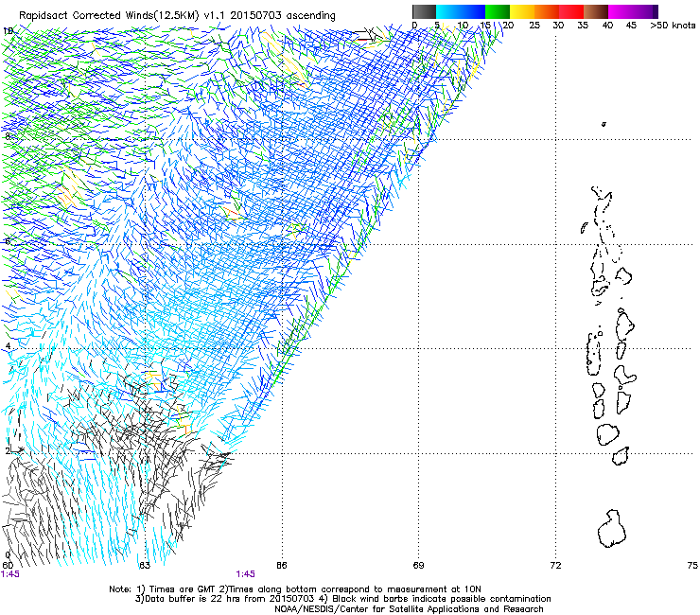
Task: Click the gray 0-5 knots color segment
Action: (424, 11)
